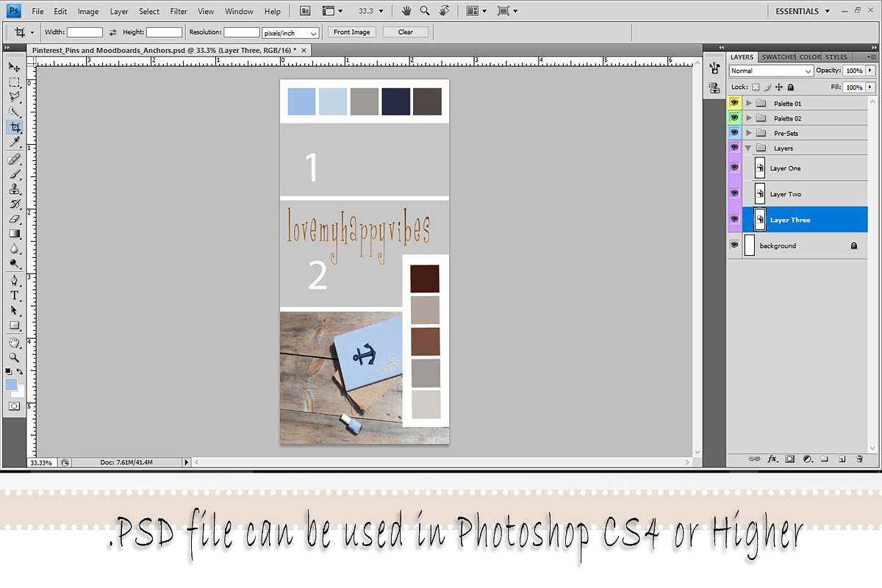882x588 pixels.
Task: Open the ESSENTIALS workspace dropdown
Action: click(x=803, y=11)
